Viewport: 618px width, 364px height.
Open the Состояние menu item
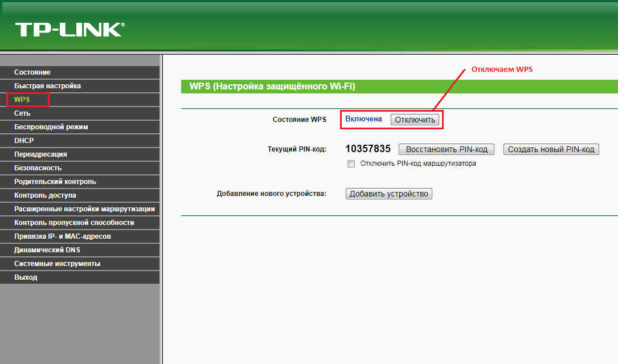[32, 72]
